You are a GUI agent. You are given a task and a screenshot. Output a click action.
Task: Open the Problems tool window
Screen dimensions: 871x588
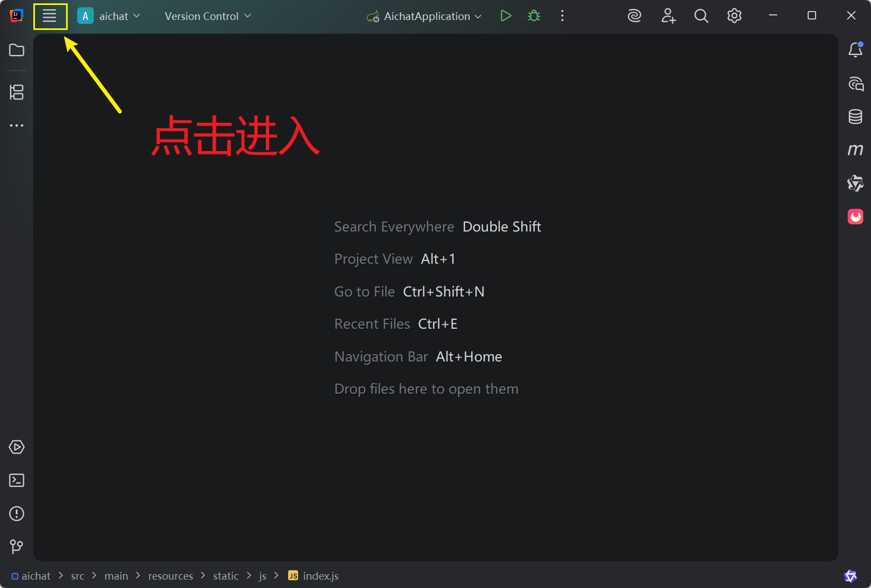point(17,514)
